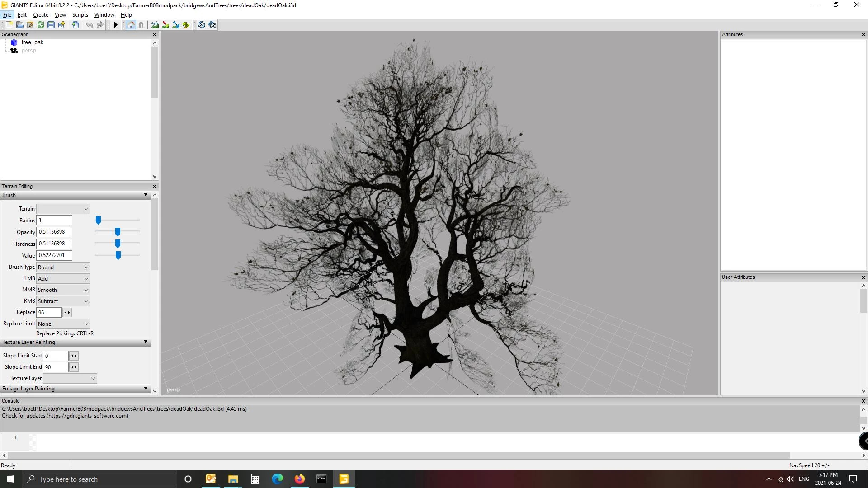Click the New scene toolbar icon
This screenshot has height=488, width=868.
tap(9, 25)
